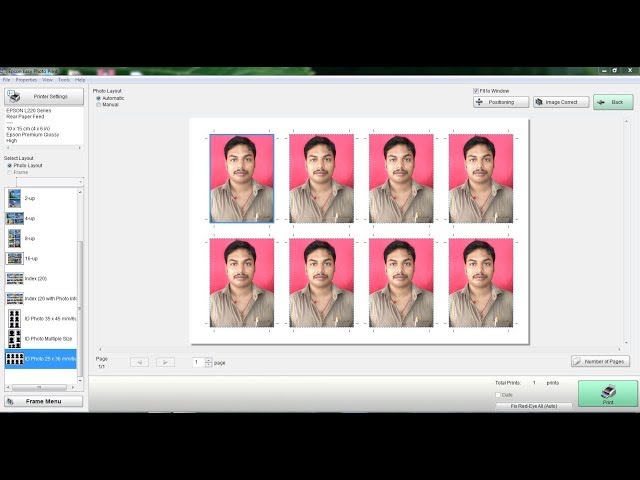The height and width of the screenshot is (480, 640).
Task: Open the Properties menu
Action: click(26, 80)
